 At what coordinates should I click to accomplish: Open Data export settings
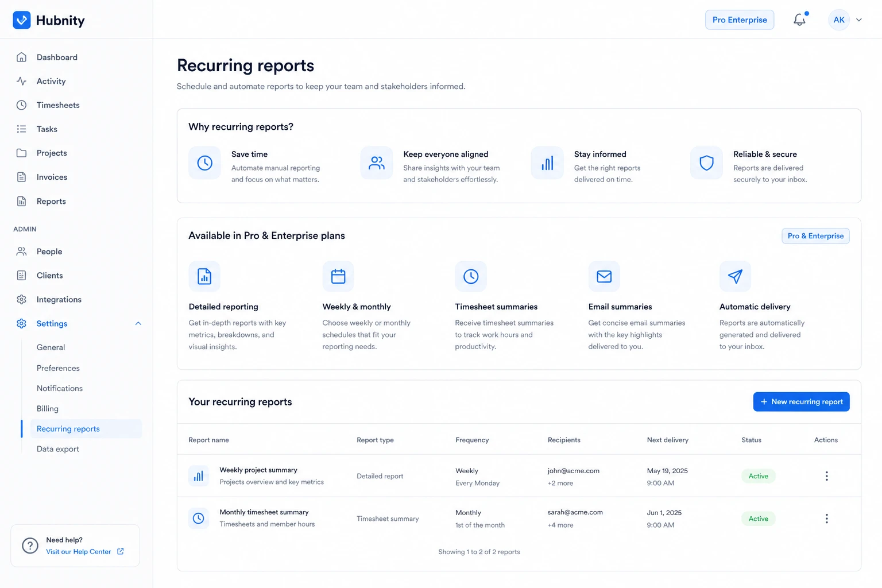[x=58, y=449]
